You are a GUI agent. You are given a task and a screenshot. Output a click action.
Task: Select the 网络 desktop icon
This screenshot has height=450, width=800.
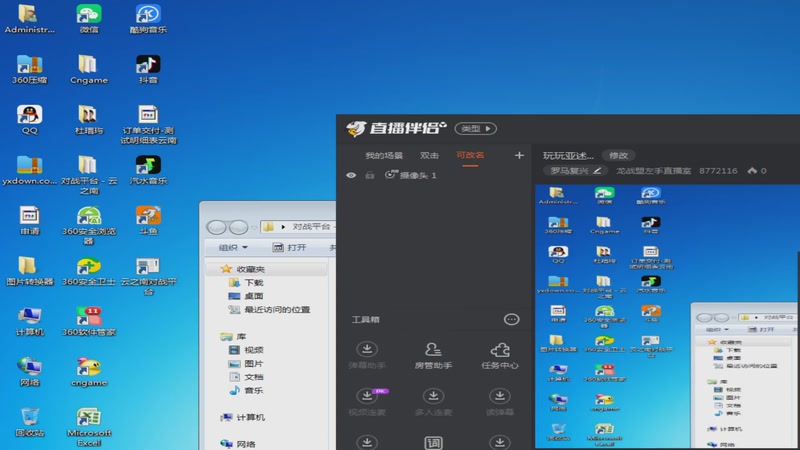(29, 371)
